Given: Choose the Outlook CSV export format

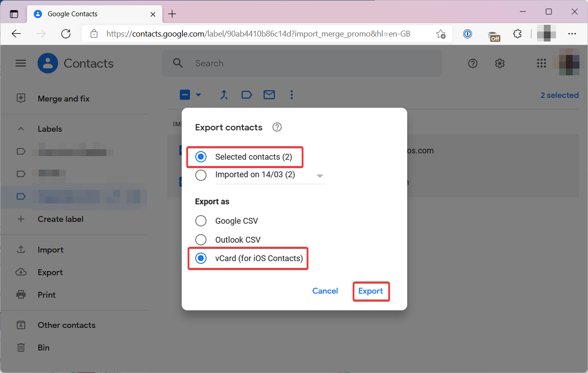Looking at the screenshot, I should pyautogui.click(x=201, y=240).
